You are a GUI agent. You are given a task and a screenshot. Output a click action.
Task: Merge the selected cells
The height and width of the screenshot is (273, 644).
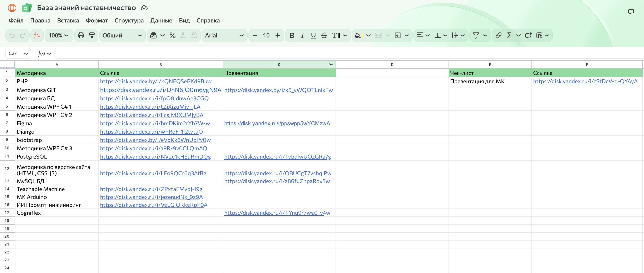pyautogui.click(x=378, y=35)
